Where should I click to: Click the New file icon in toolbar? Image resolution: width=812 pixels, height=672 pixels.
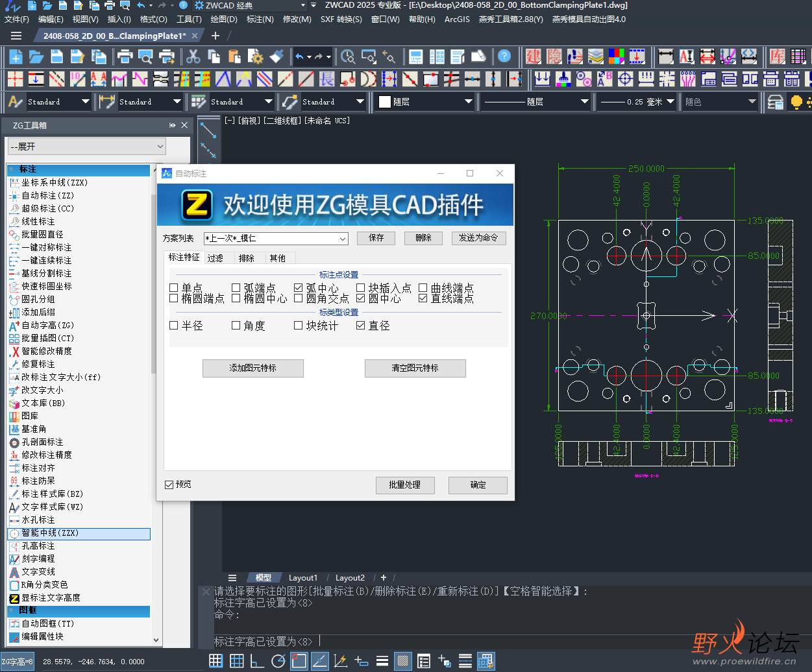(16, 56)
